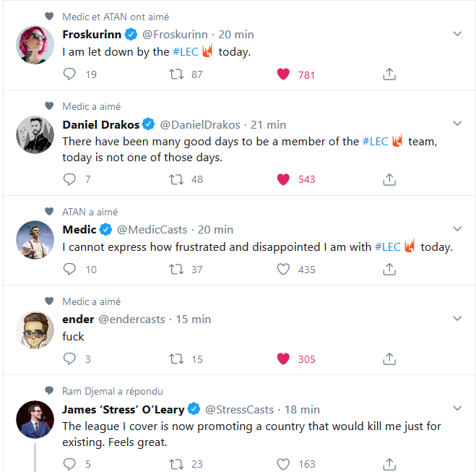Share Daniel Drakos's tweet
The height and width of the screenshot is (472, 476).
pos(389,179)
